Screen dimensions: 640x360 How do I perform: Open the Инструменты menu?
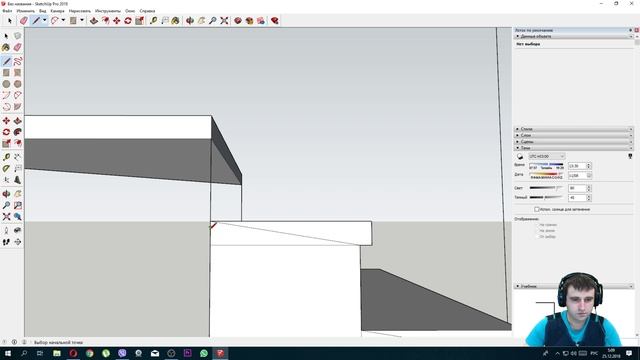tap(108, 11)
